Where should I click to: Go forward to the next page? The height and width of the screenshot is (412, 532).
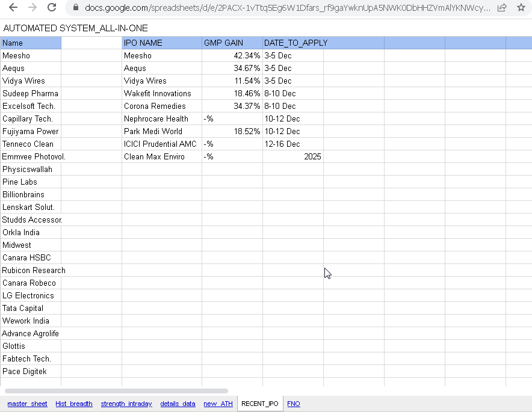(x=32, y=7)
